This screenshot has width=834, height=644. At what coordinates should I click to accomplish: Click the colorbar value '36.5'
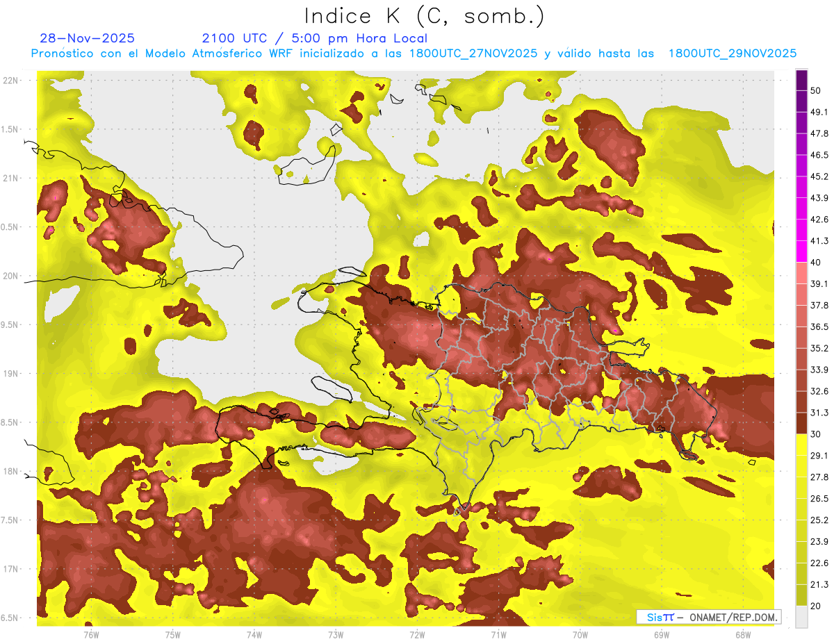(x=819, y=327)
